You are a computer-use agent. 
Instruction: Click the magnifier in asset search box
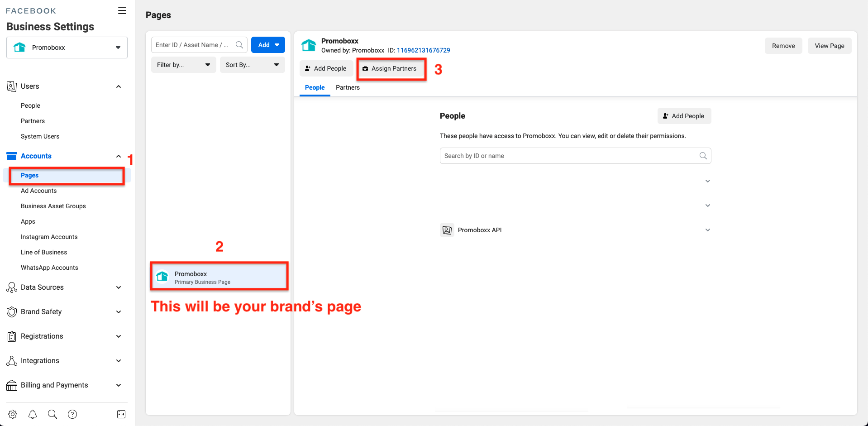239,45
